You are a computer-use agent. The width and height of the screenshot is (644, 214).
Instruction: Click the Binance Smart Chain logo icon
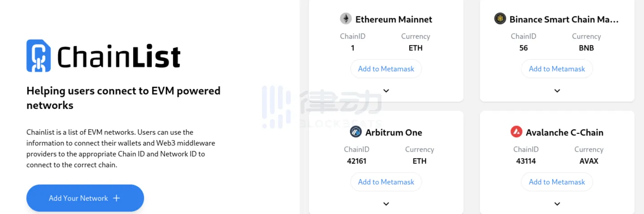[500, 19]
